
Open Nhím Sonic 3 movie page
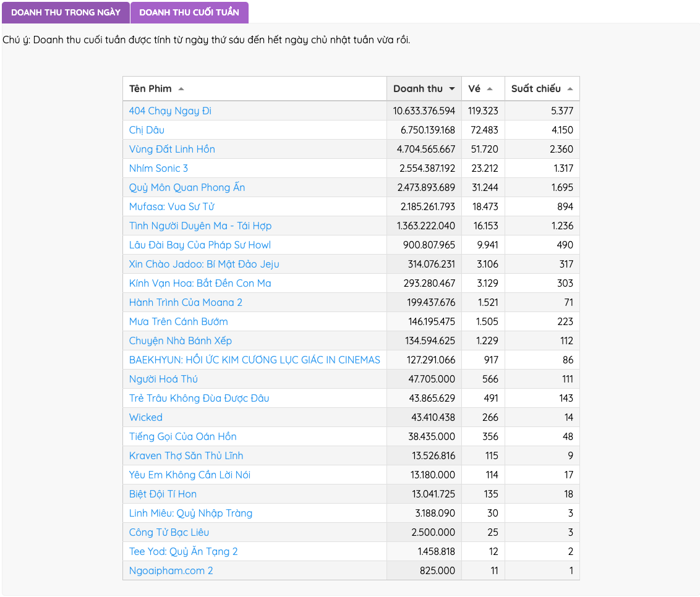pos(158,169)
